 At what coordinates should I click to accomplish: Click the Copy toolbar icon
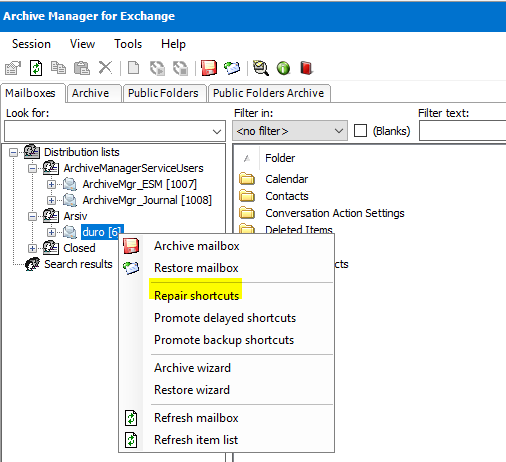click(58, 68)
